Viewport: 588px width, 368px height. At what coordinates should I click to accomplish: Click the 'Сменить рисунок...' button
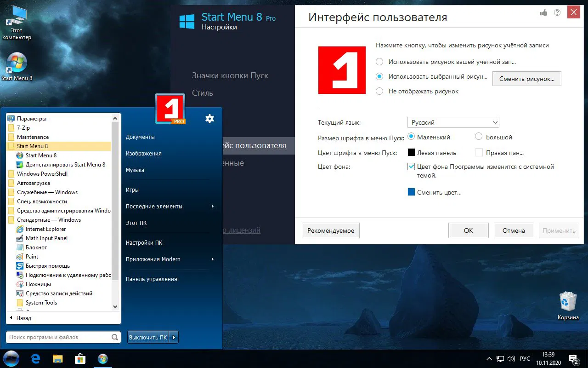(x=526, y=78)
